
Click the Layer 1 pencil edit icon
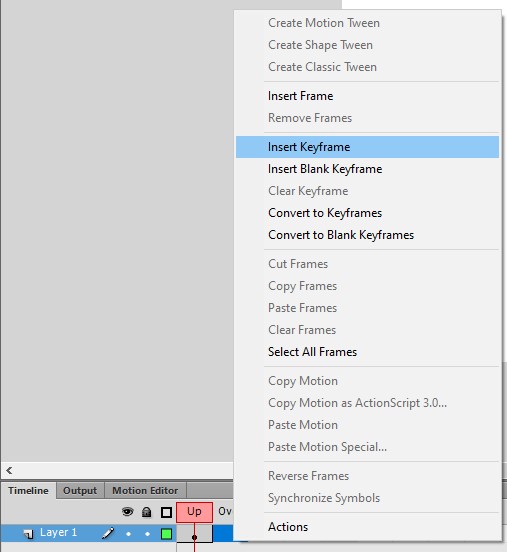(x=108, y=533)
